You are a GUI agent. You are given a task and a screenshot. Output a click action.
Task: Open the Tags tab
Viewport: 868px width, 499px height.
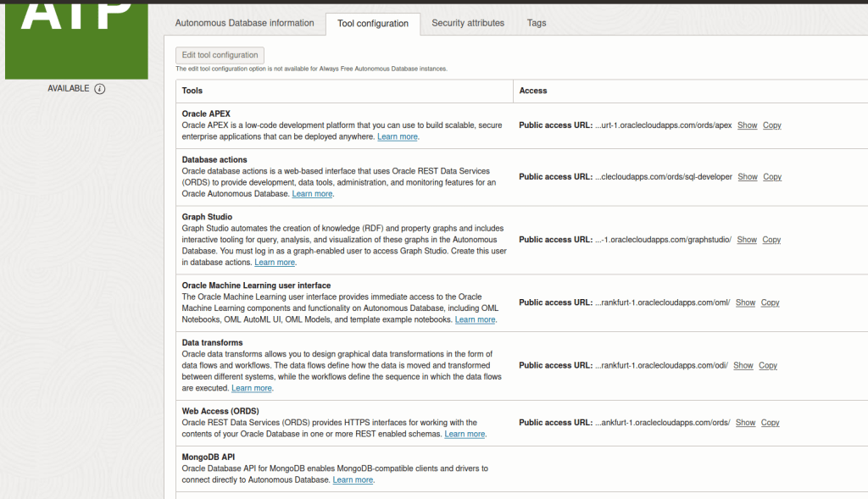tap(537, 23)
